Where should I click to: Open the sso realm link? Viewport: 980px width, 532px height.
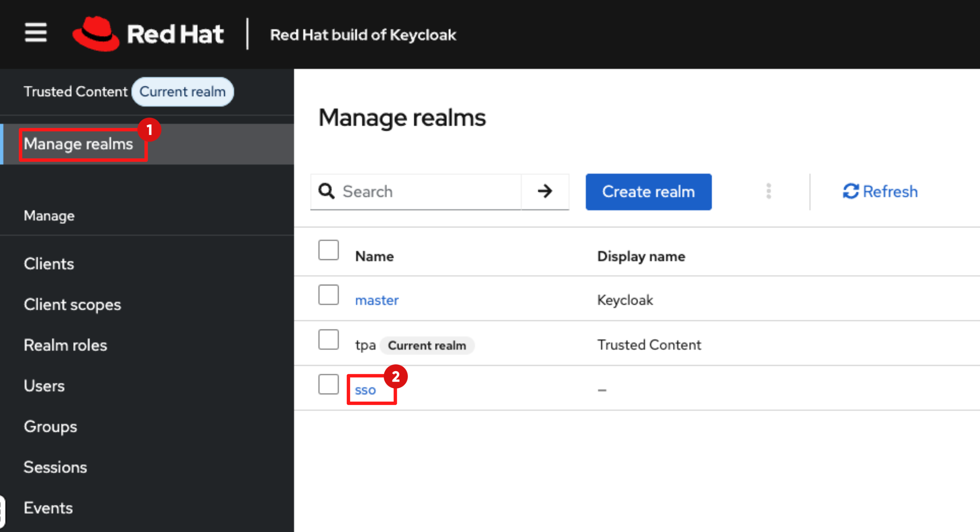click(365, 389)
